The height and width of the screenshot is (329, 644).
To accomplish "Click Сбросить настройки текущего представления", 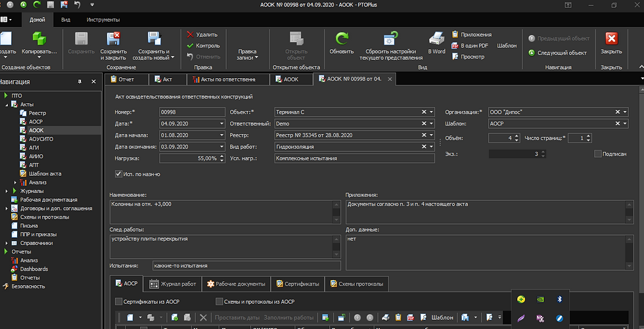I will (391, 45).
